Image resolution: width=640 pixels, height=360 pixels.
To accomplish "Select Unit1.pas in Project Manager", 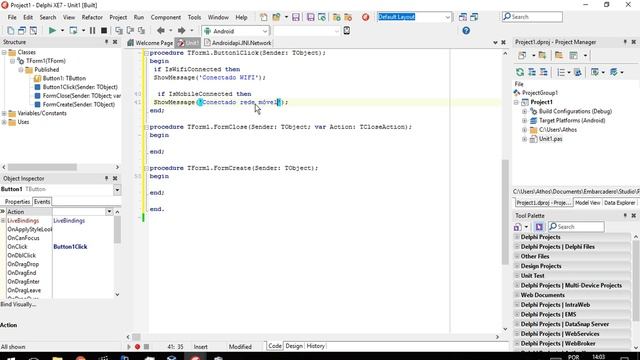I will [x=550, y=139].
